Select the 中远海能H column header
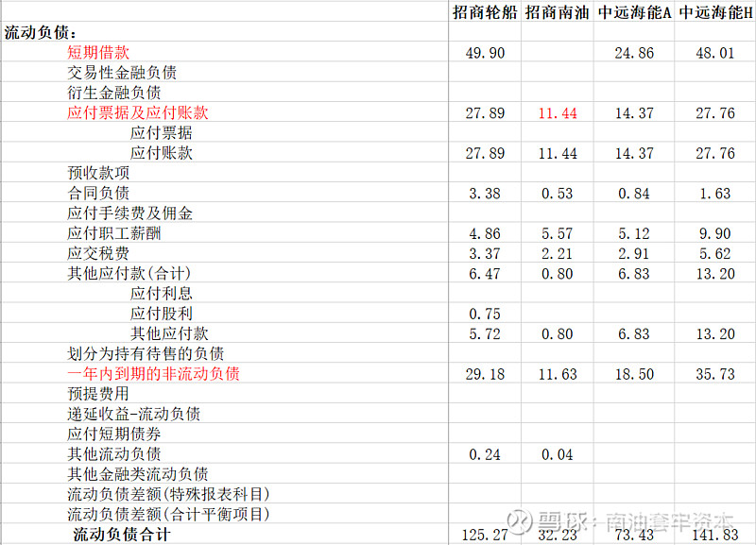 pos(715,12)
